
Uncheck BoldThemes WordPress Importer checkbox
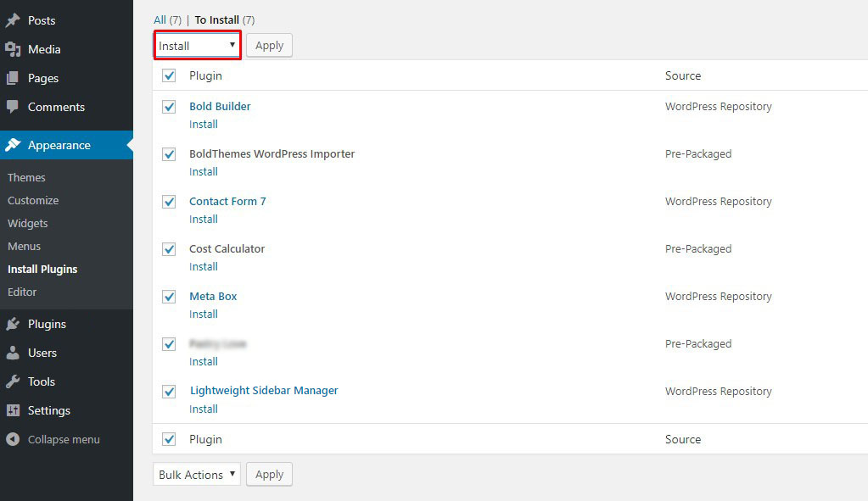coord(169,153)
